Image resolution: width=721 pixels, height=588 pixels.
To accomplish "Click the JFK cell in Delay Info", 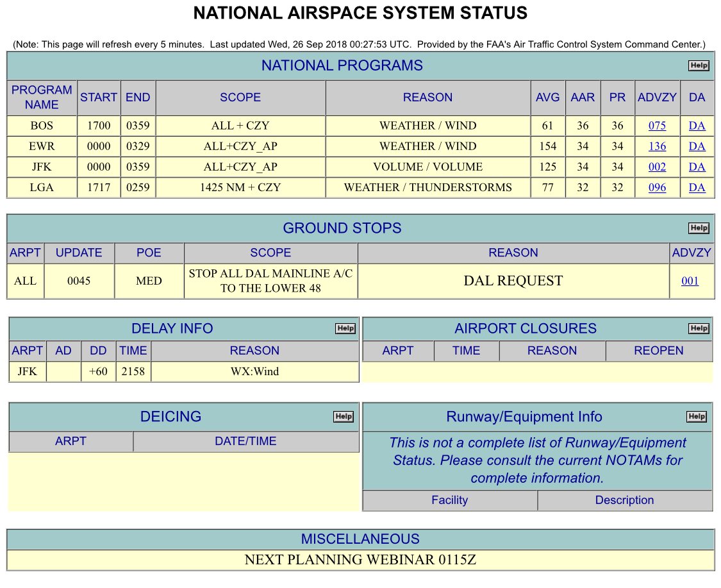I will (x=27, y=371).
